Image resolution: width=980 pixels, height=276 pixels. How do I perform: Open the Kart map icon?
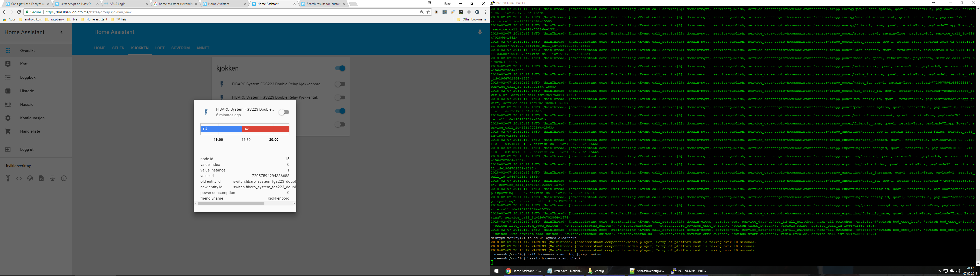click(x=8, y=64)
